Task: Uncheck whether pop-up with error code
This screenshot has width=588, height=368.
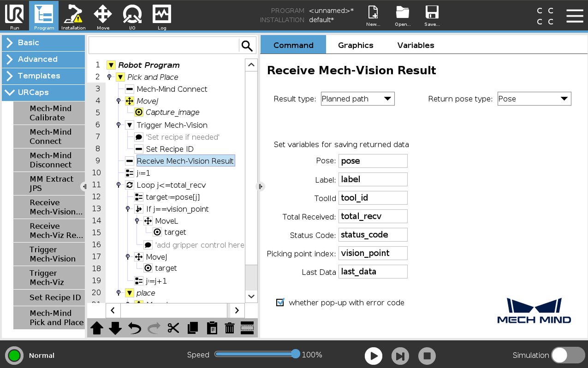Action: [280, 303]
